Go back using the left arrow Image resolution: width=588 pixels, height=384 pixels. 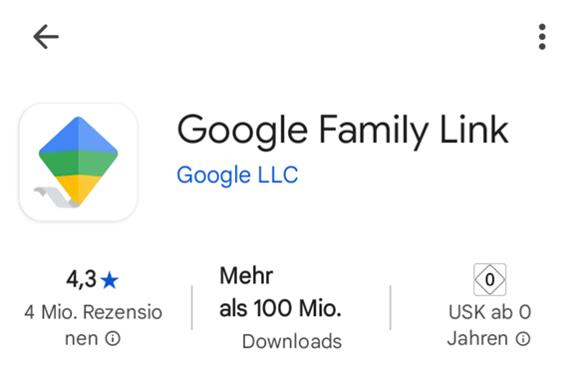tap(46, 37)
